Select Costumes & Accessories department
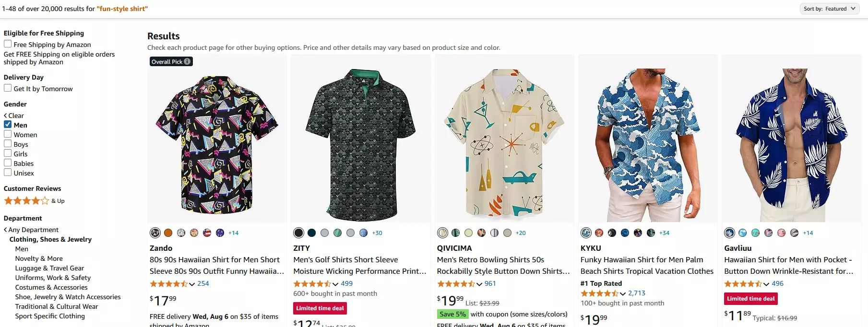This screenshot has height=327, width=868. click(x=51, y=287)
